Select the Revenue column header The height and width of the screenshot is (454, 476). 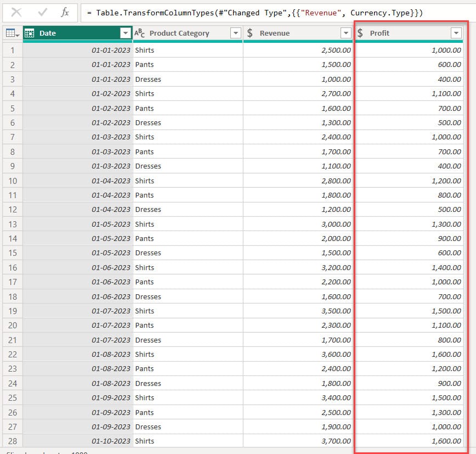(298, 33)
